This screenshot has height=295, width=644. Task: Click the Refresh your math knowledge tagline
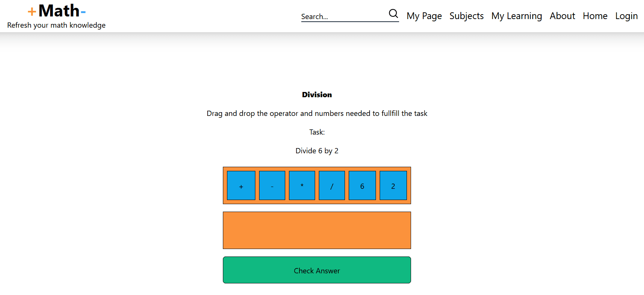coord(56,25)
